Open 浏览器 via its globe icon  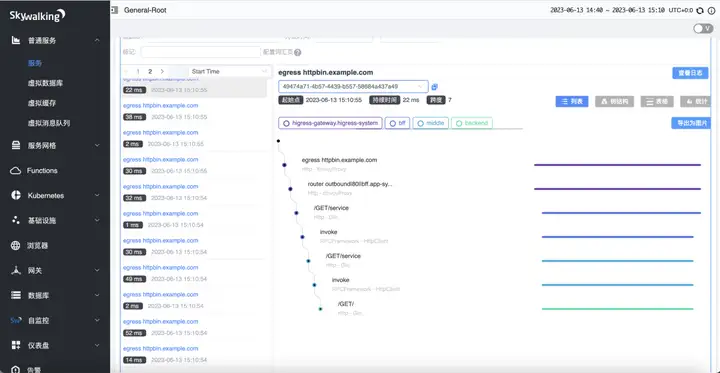click(x=16, y=245)
